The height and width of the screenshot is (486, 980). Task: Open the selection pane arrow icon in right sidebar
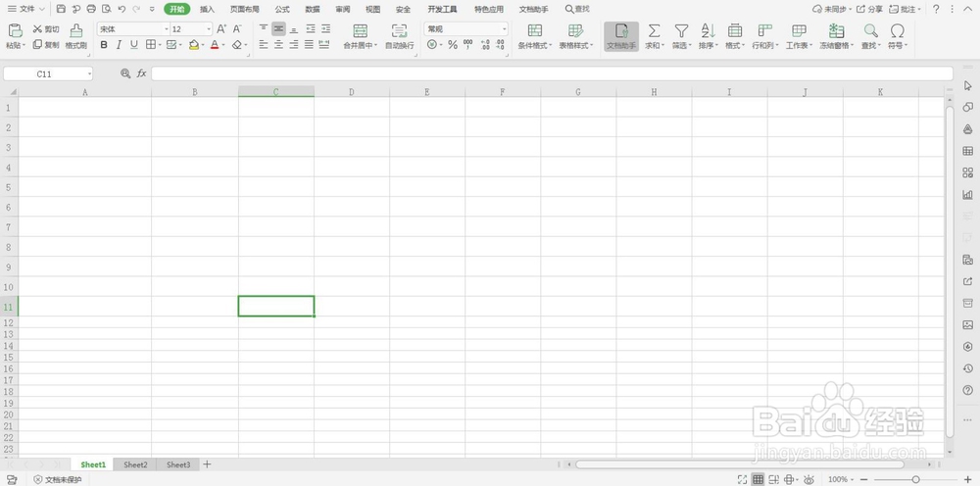[968, 85]
